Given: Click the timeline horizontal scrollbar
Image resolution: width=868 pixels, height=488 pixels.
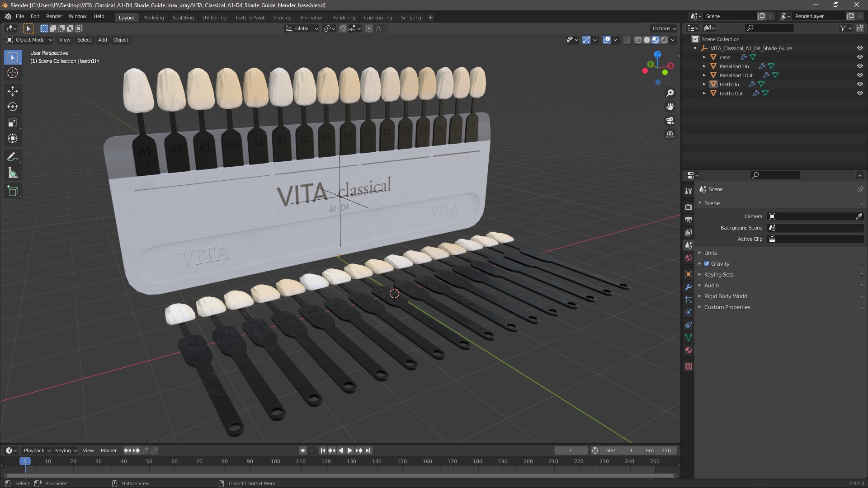Looking at the screenshot, I should 340,475.
